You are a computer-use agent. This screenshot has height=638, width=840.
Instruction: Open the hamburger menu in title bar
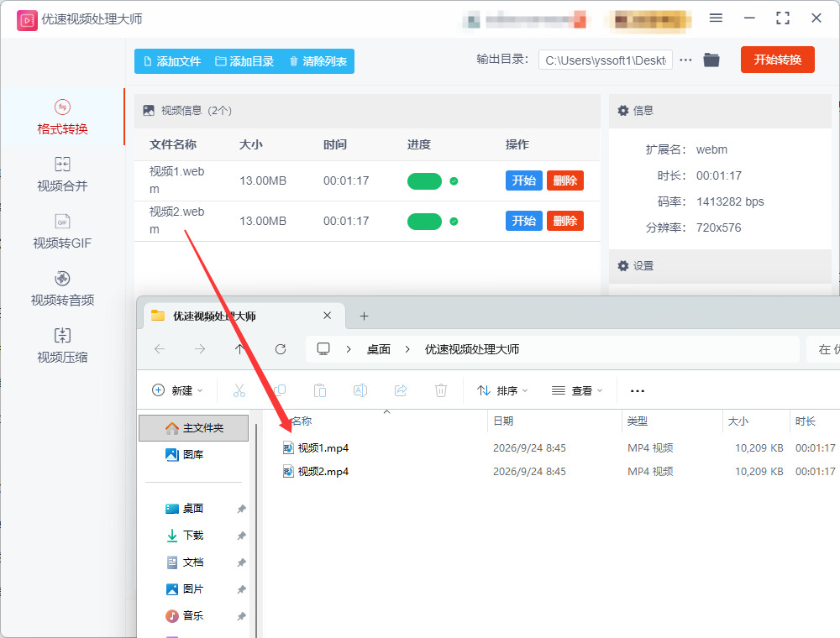(716, 18)
